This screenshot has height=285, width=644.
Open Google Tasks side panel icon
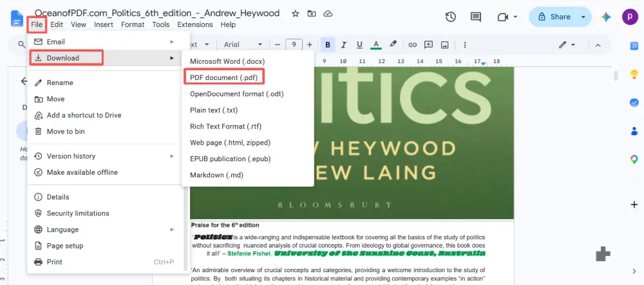(x=634, y=103)
